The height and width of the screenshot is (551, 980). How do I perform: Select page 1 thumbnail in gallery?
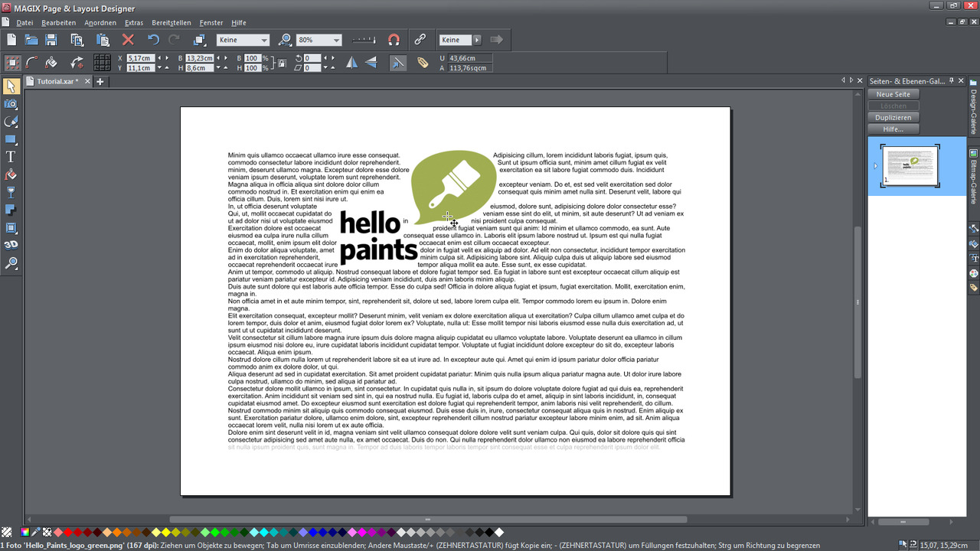tap(910, 165)
